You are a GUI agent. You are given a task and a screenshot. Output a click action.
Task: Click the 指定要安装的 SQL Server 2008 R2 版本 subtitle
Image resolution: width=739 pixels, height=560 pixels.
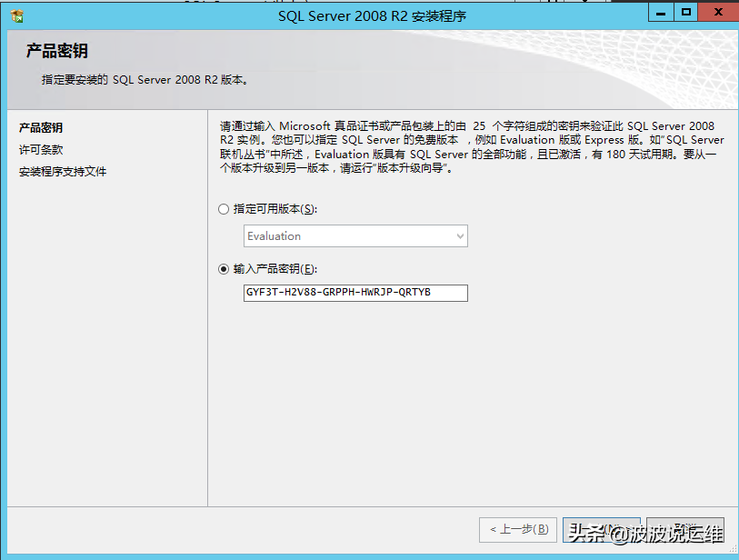(x=145, y=80)
